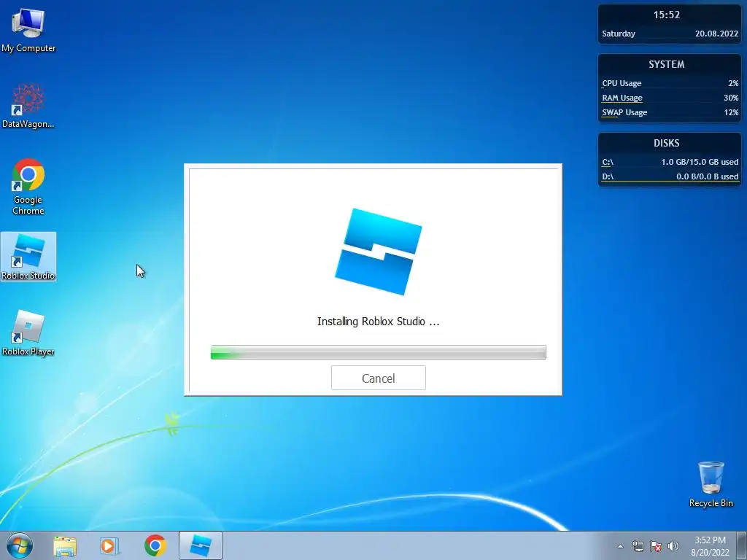Image resolution: width=747 pixels, height=560 pixels.
Task: Open the volume speaker tray icon
Action: [x=673, y=546]
